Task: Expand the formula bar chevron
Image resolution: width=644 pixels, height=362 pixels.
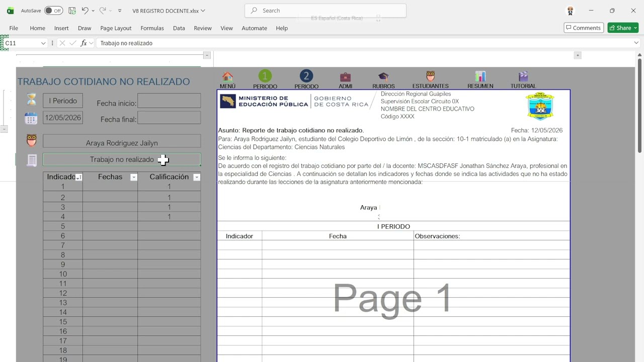Action: 636,43
